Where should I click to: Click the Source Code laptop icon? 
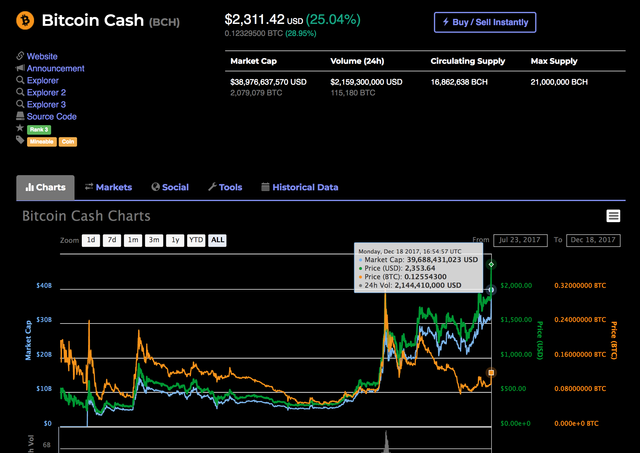click(x=20, y=116)
